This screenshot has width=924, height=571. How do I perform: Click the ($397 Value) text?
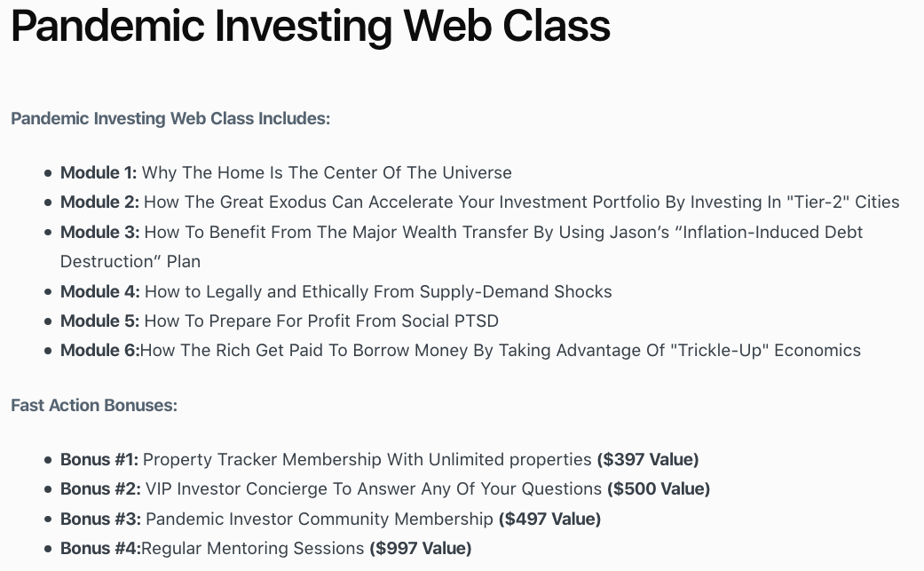click(x=648, y=460)
